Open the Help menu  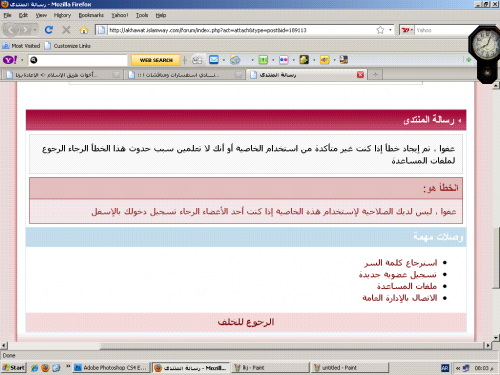point(161,15)
